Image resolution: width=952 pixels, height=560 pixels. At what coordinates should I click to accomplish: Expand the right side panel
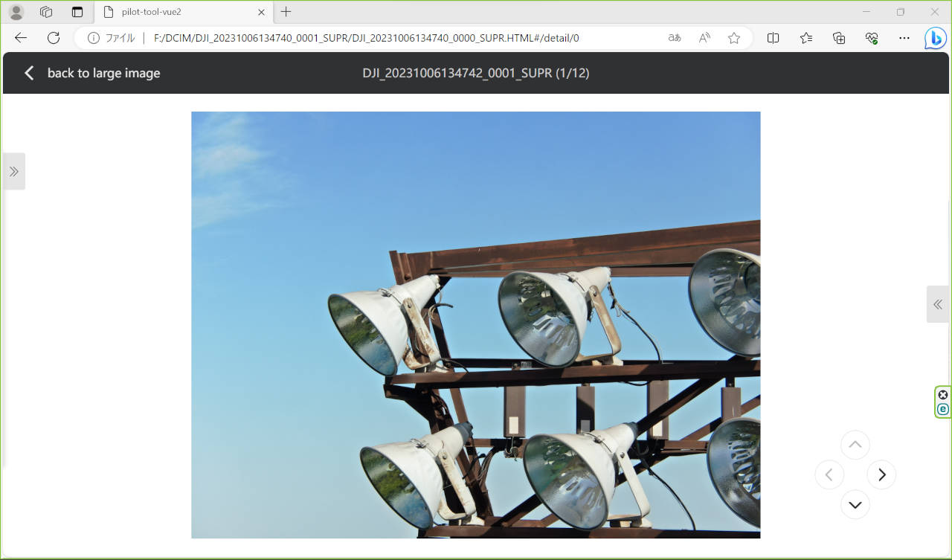tap(937, 304)
